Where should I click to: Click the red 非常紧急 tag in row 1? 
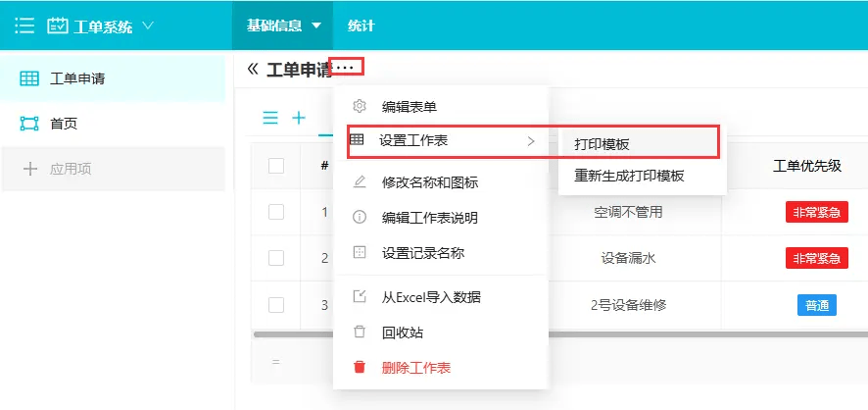pos(816,212)
